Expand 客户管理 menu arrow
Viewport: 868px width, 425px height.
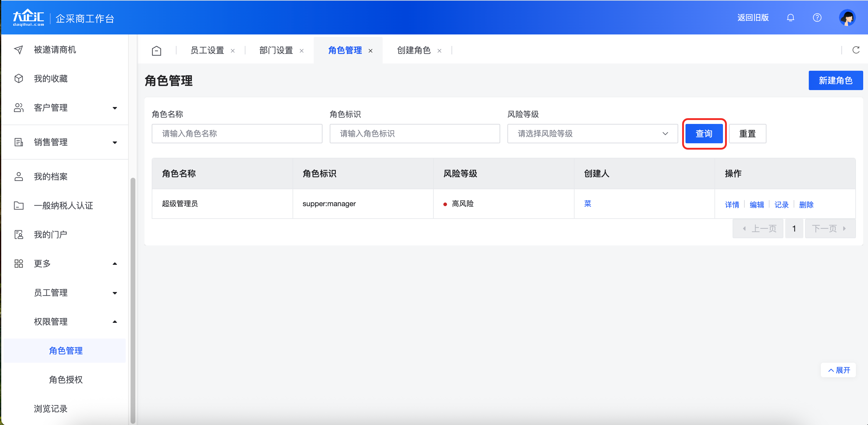(x=115, y=108)
